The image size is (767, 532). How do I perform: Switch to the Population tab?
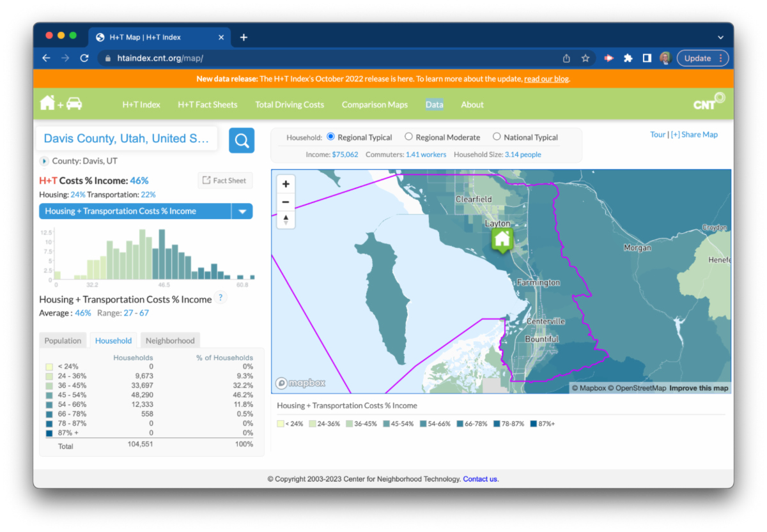62,340
